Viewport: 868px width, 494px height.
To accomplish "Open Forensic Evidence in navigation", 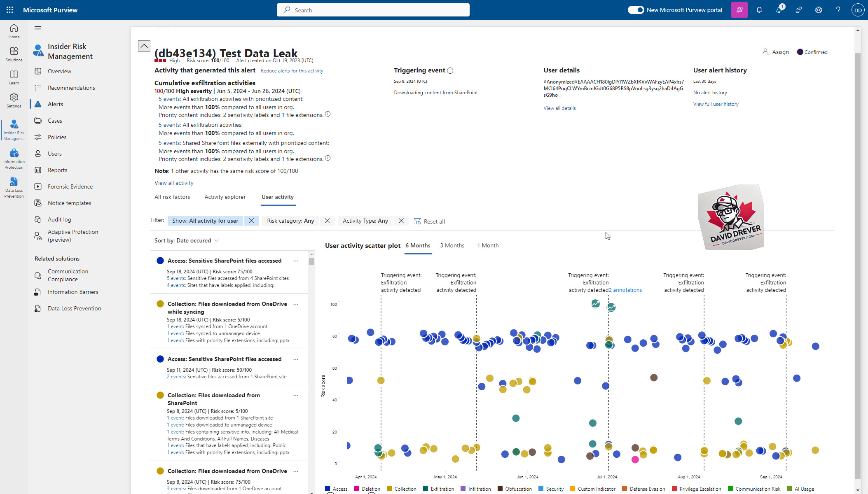I will [70, 186].
